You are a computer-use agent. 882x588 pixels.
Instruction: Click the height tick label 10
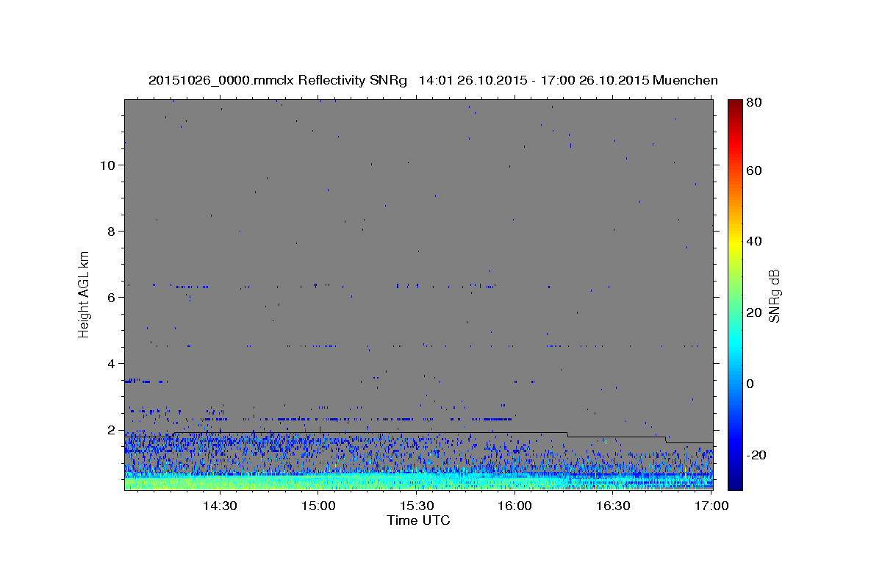point(107,165)
